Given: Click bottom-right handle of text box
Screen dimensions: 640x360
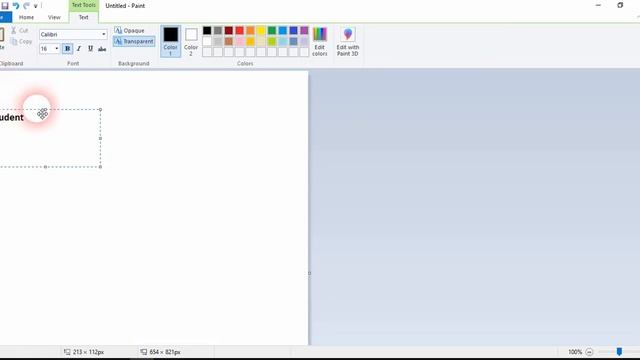Looking at the screenshot, I should 100,167.
